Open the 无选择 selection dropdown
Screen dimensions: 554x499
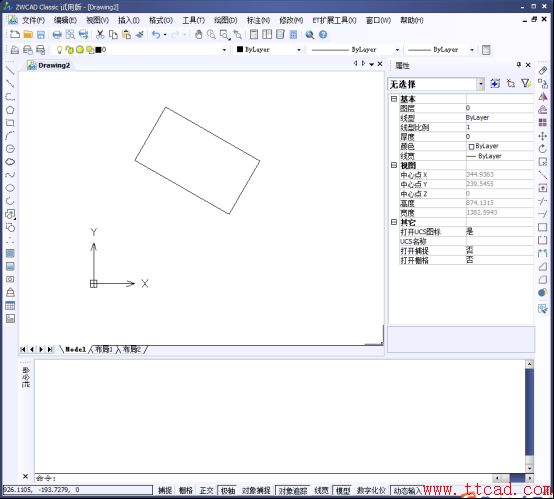point(436,84)
